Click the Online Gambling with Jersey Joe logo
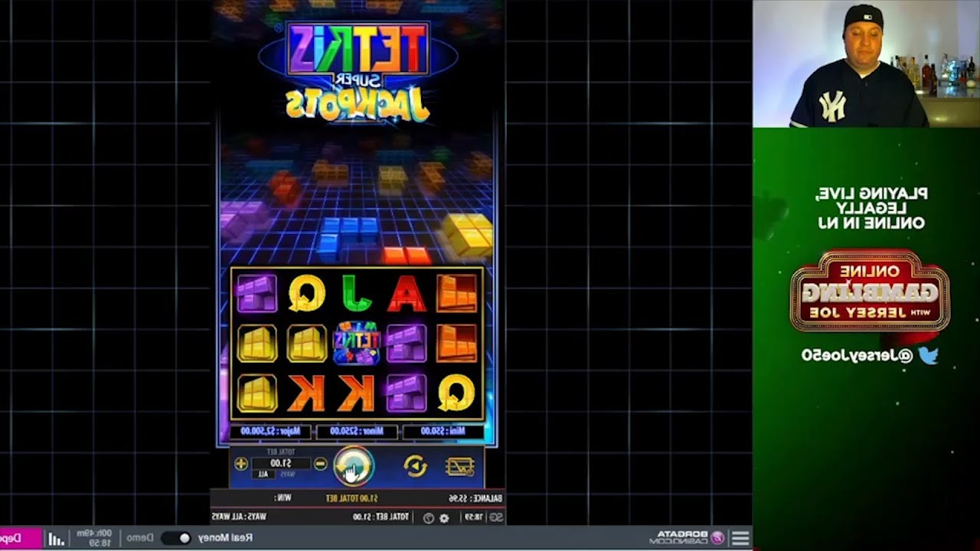 (870, 291)
